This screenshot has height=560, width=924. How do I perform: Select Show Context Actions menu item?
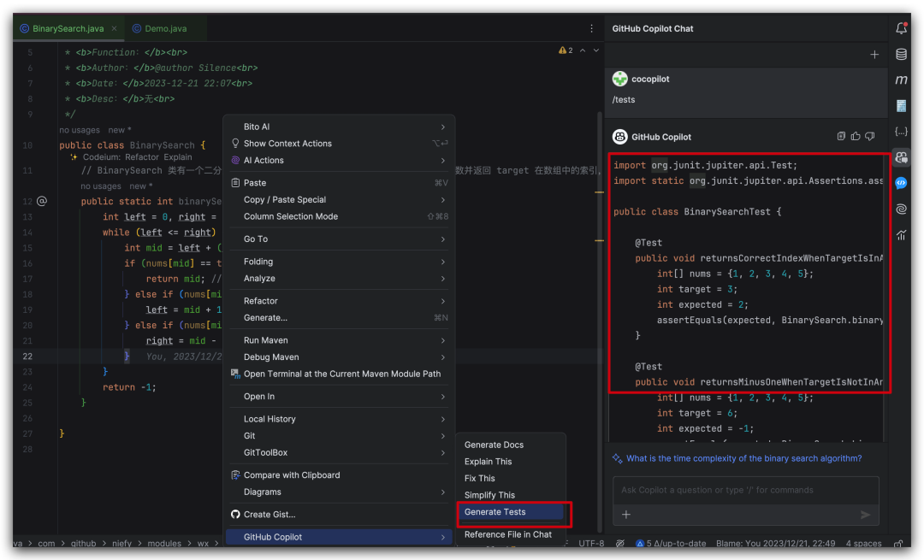point(340,144)
